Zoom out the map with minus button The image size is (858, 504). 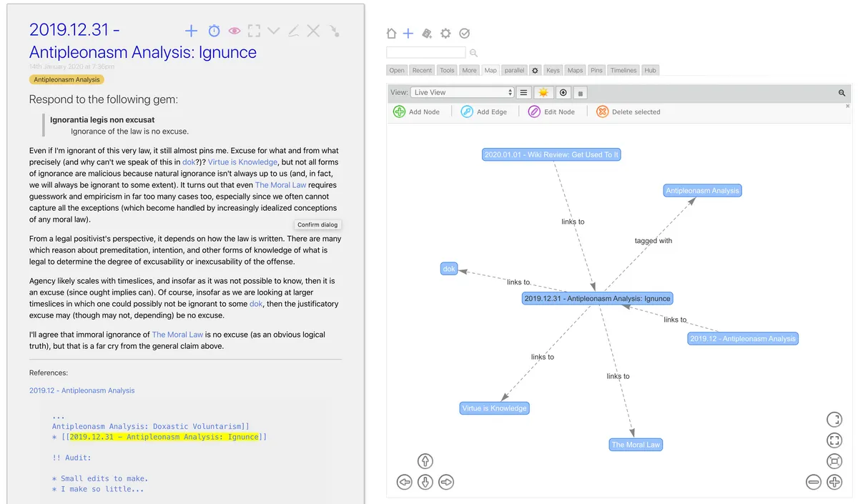813,482
